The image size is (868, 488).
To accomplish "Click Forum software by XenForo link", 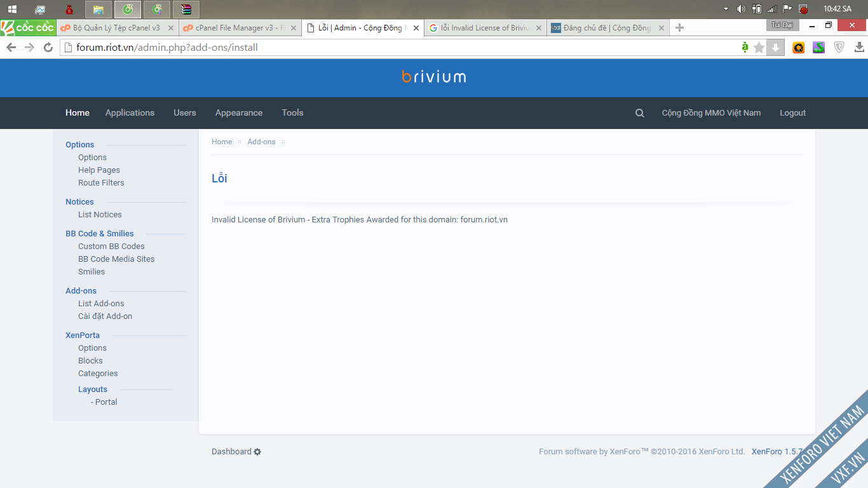I will [642, 452].
